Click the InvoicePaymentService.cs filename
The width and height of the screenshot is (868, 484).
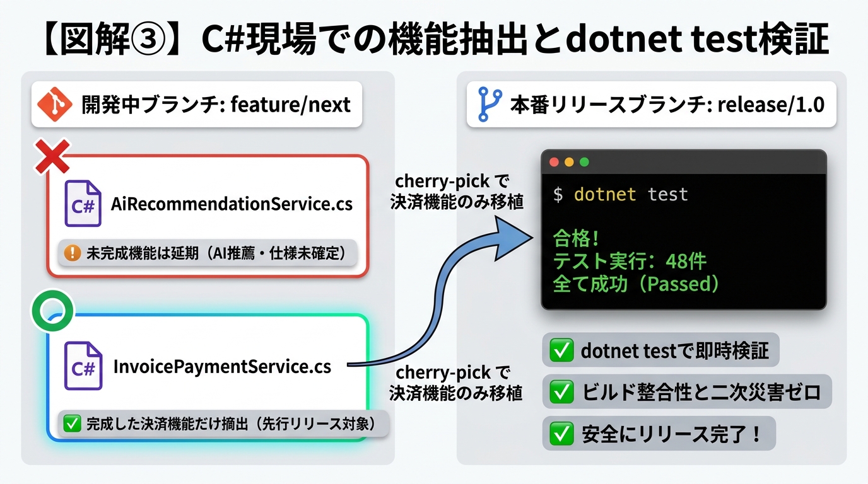[222, 367]
